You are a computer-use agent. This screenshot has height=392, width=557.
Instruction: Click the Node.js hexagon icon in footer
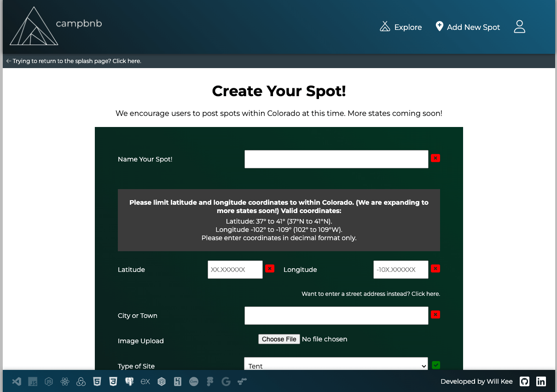pos(49,381)
